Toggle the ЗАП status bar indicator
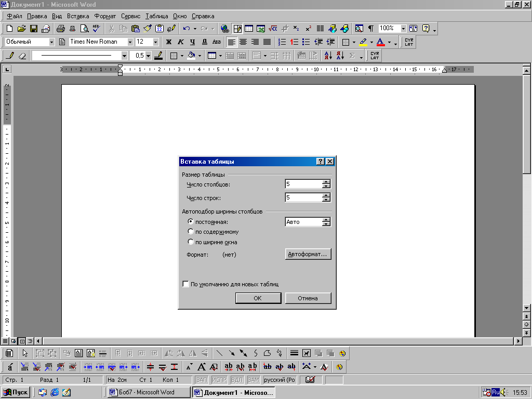Screen dimensions: 532x399 202,380
